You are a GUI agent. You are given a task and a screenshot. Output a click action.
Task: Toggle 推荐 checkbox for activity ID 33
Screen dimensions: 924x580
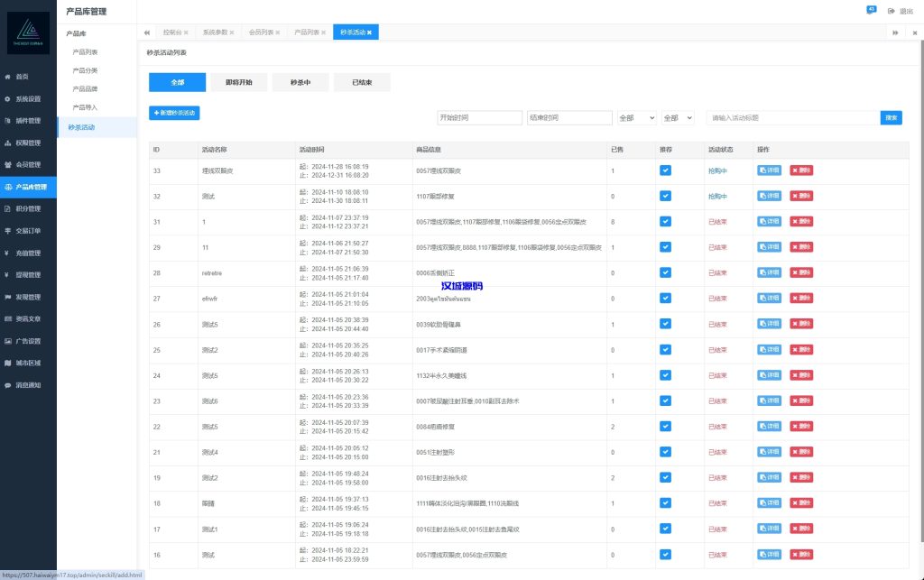665,170
